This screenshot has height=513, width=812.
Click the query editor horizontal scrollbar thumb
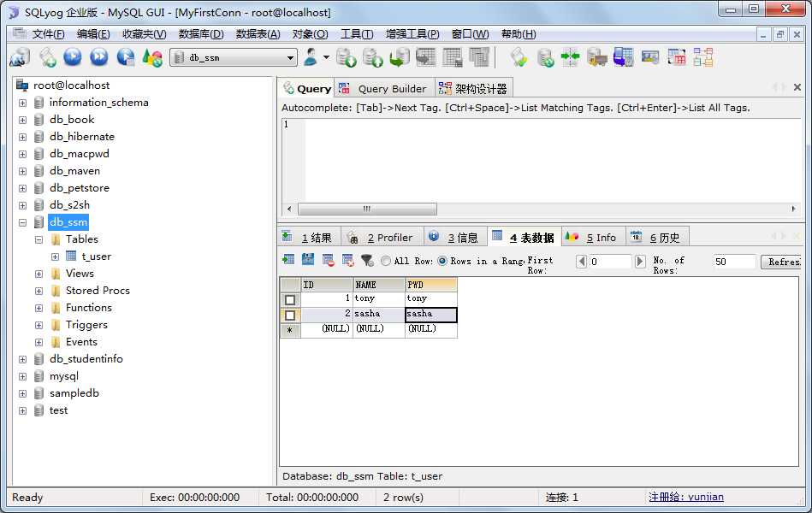pos(367,209)
